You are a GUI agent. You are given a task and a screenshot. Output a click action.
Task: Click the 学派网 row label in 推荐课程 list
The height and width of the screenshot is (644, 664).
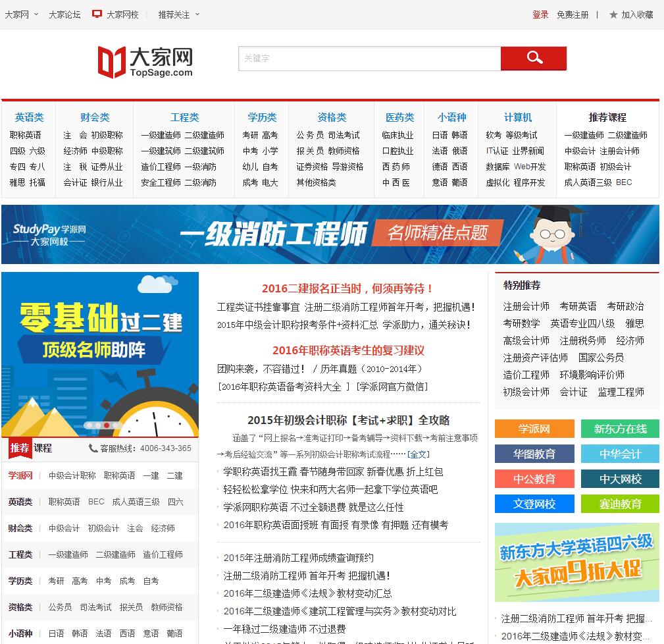[x=20, y=475]
